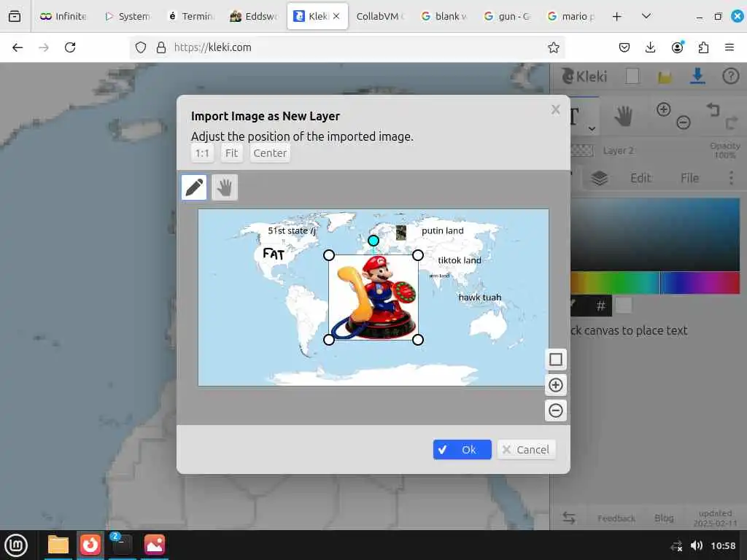The height and width of the screenshot is (560, 747).
Task: Open the File tab in Kleki
Action: (689, 178)
